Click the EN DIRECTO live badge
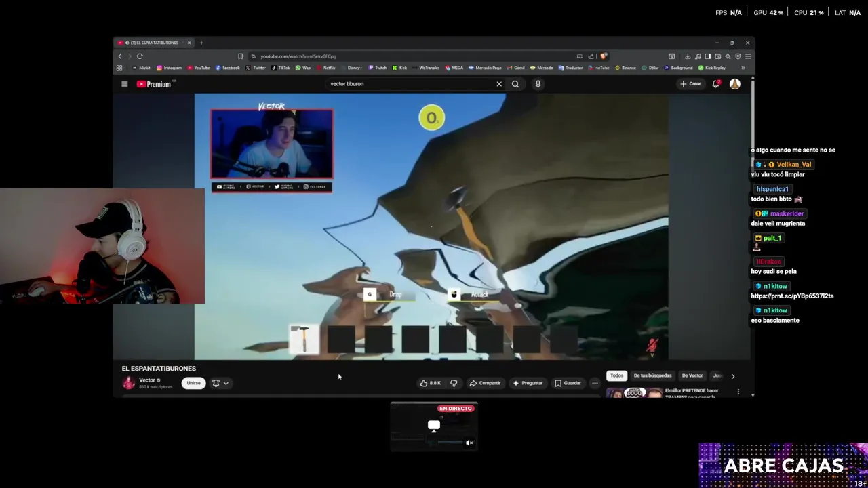This screenshot has height=488, width=868. [x=456, y=409]
